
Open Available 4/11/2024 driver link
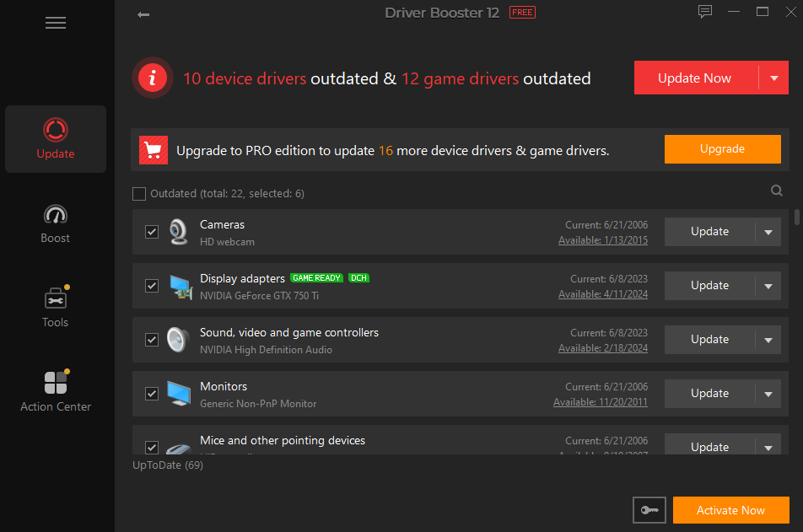tap(602, 294)
